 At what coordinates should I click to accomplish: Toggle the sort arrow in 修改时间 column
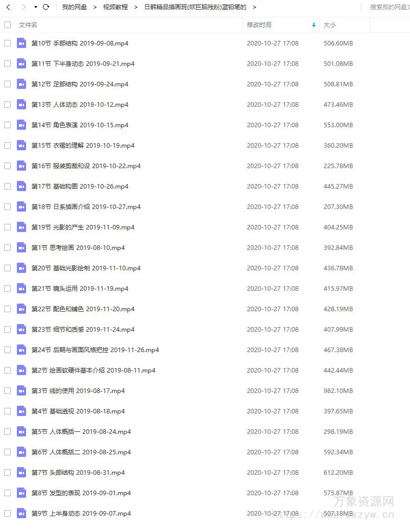coord(313,25)
